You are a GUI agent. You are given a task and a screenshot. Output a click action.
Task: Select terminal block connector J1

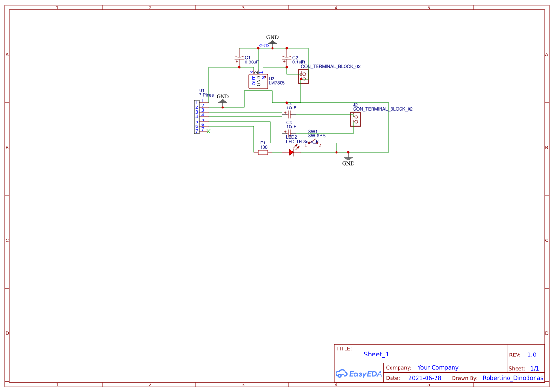303,76
